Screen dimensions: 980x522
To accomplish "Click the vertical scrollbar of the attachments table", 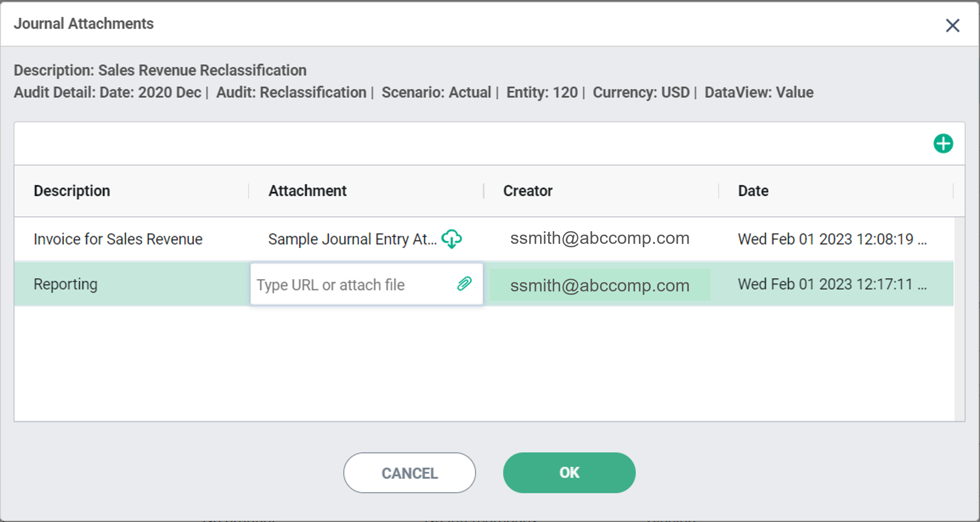I will (960, 319).
